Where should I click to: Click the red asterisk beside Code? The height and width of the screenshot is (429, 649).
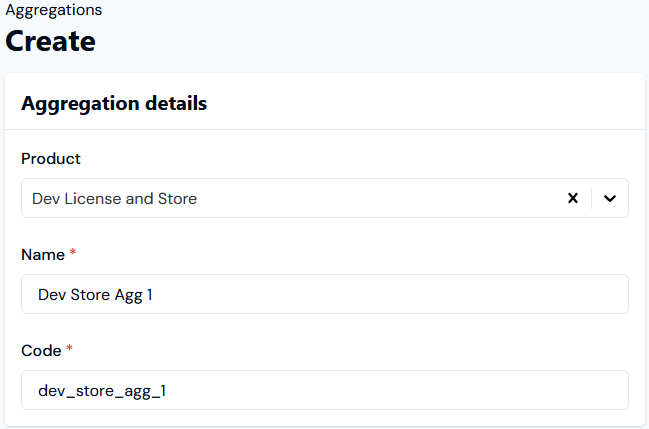click(70, 350)
